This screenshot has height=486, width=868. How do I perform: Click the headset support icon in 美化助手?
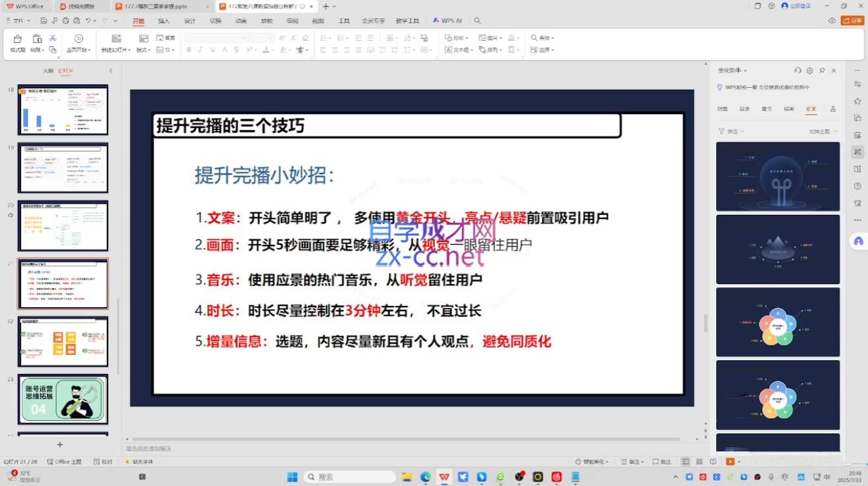798,71
